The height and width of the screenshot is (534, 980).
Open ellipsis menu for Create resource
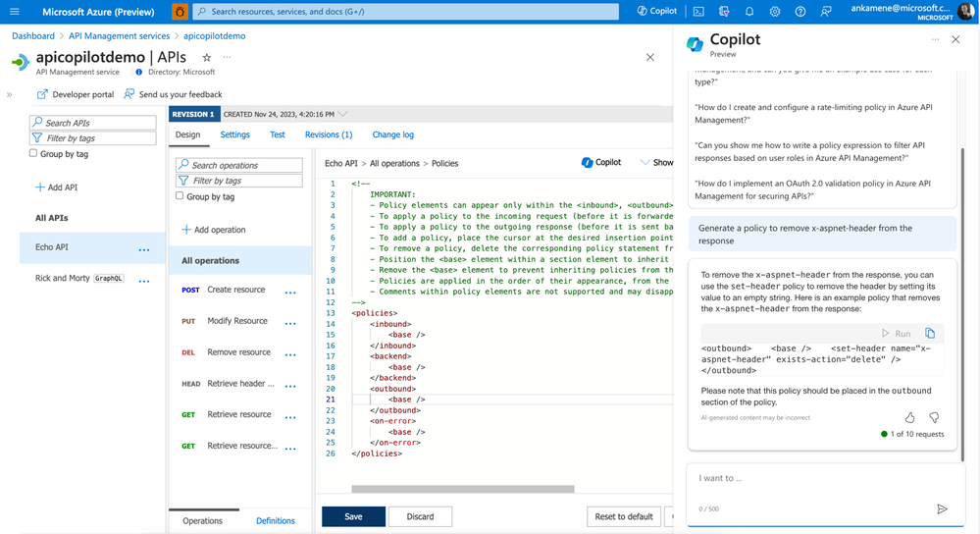pyautogui.click(x=290, y=293)
